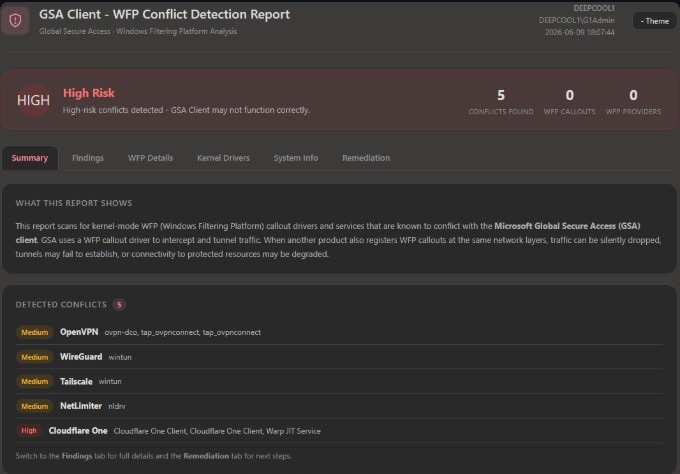Click the High badge next to Cloudflare One
The image size is (680, 474).
[x=29, y=431]
